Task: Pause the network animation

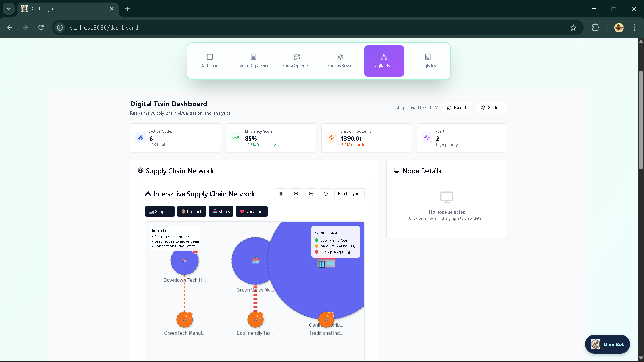Action: (x=281, y=194)
